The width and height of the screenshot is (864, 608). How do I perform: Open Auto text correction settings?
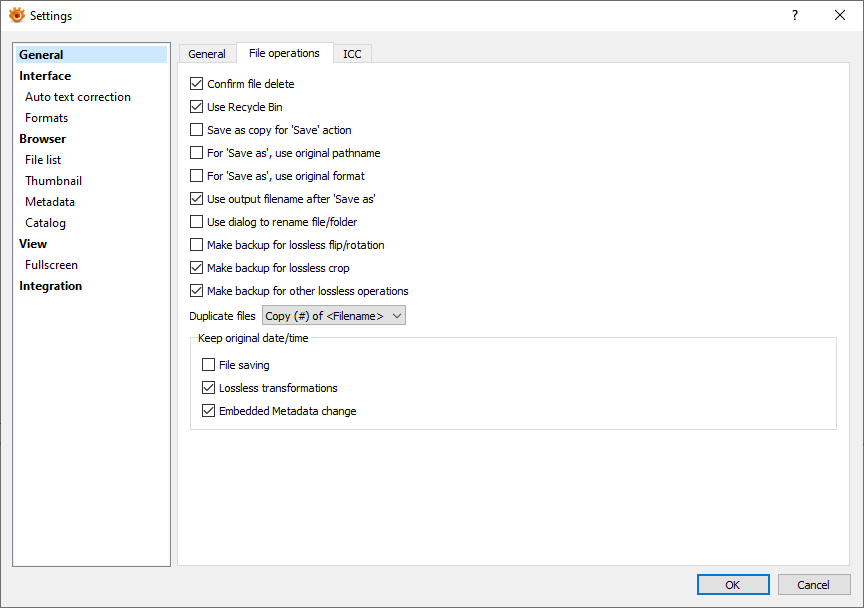[x=77, y=97]
